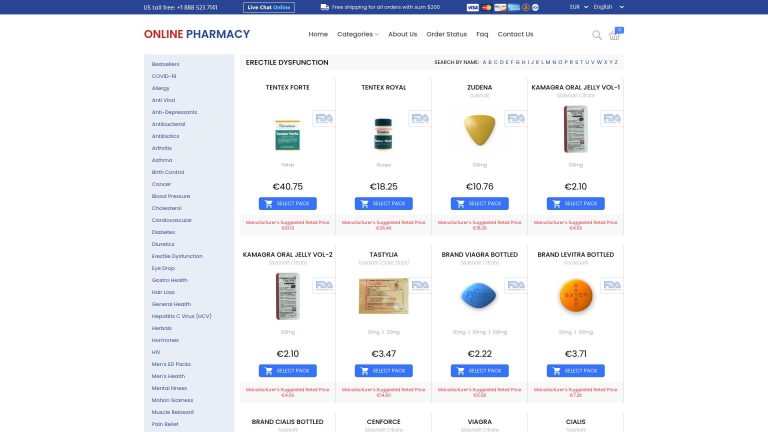Open the Contact Us menu item
Image resolution: width=768 pixels, height=432 pixels.
515,34
